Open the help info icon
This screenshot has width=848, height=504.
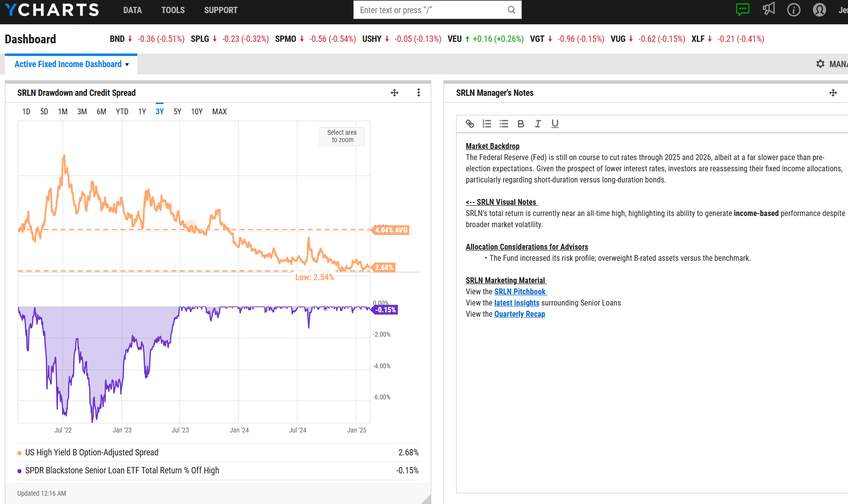click(x=793, y=10)
